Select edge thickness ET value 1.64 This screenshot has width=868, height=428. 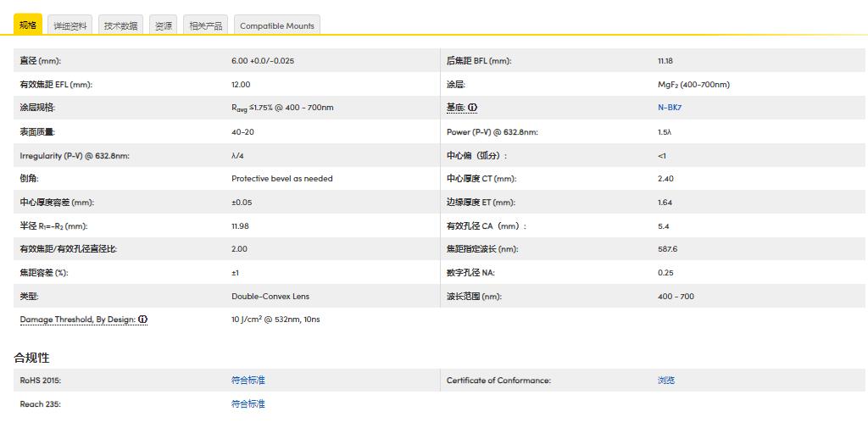coord(665,203)
